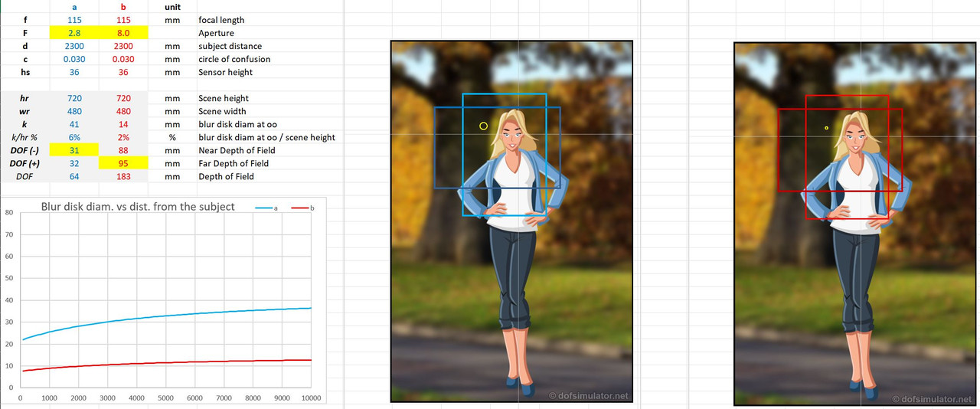This screenshot has width=980, height=409.
Task: Click the 'Sensor height' label cell
Action: (x=225, y=72)
